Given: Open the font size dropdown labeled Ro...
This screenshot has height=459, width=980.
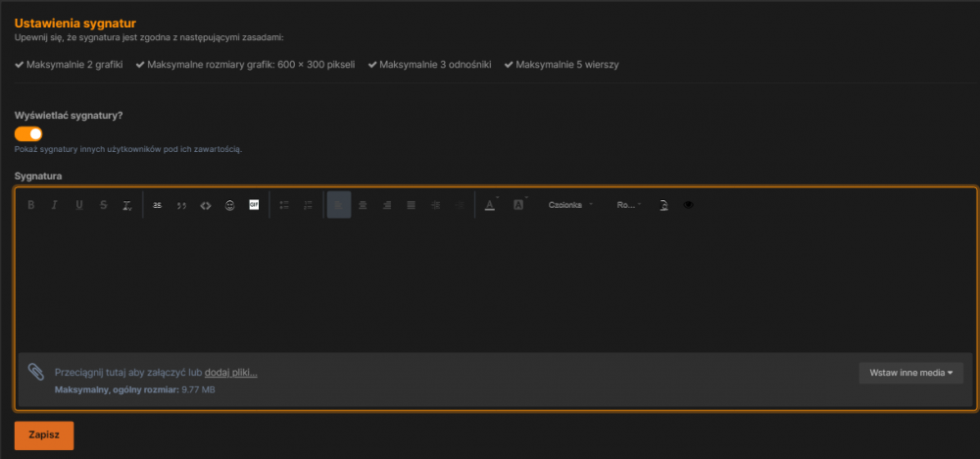Looking at the screenshot, I should [x=629, y=205].
